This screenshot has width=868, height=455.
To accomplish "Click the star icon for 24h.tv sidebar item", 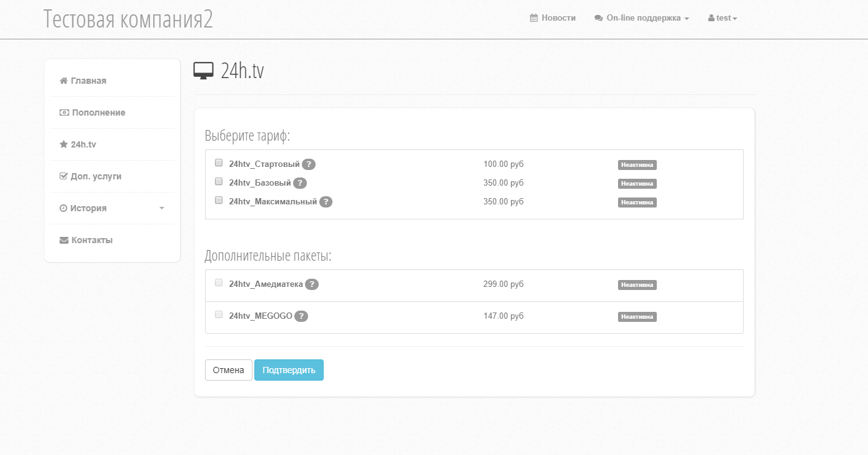I will [63, 144].
